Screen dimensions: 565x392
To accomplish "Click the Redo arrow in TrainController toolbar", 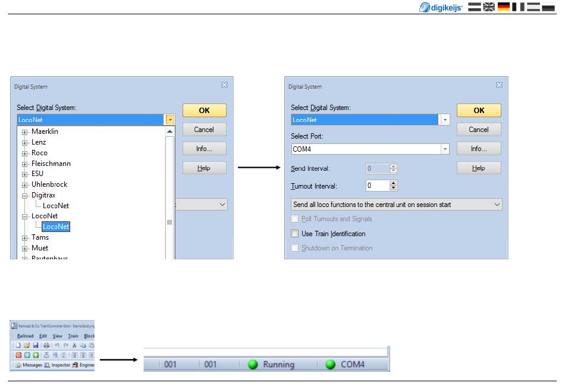I will coord(65,345).
